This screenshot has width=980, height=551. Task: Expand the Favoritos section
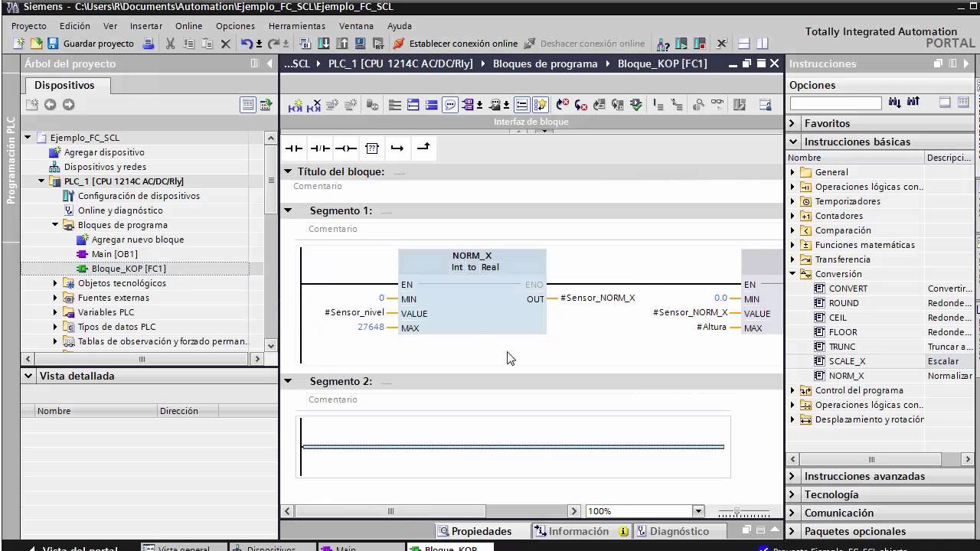pyautogui.click(x=793, y=123)
